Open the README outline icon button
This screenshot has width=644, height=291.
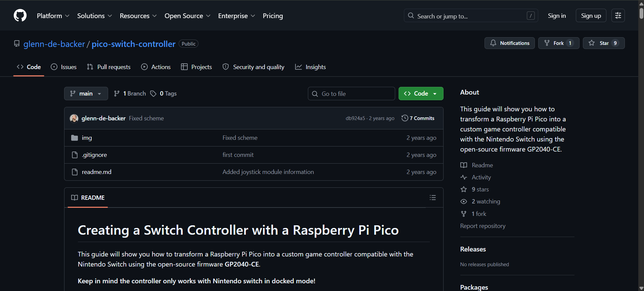[x=433, y=198]
